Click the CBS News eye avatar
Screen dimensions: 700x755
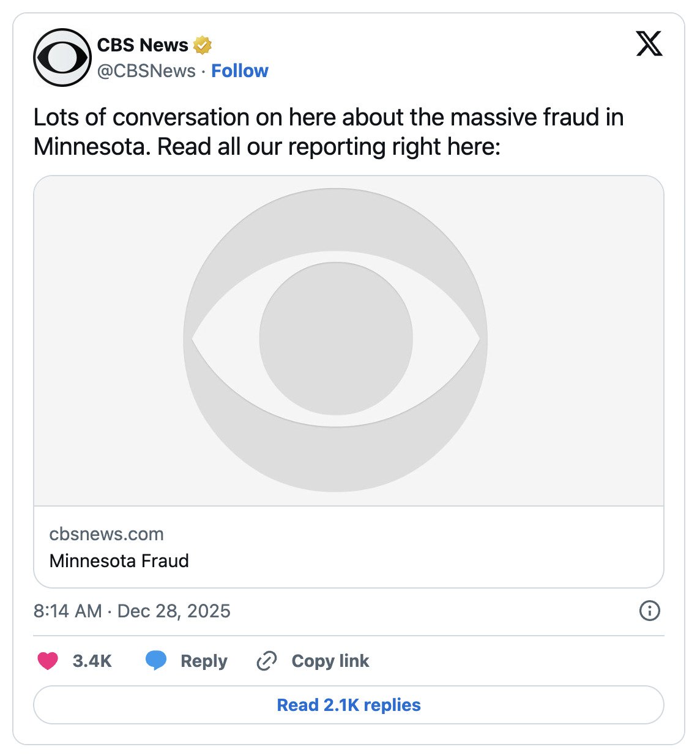click(62, 58)
